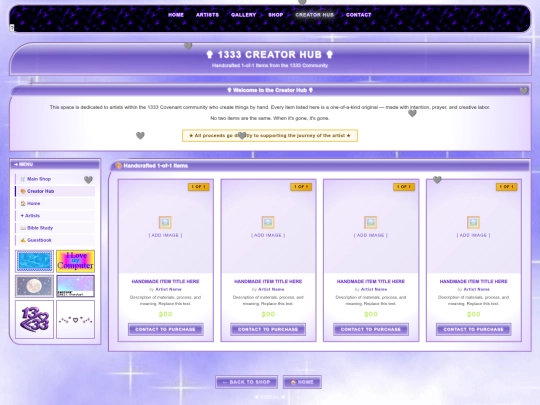This screenshot has height=405, width=540.
Task: Click '[ ADD IMAGE ]' text on third card
Action: point(371,235)
